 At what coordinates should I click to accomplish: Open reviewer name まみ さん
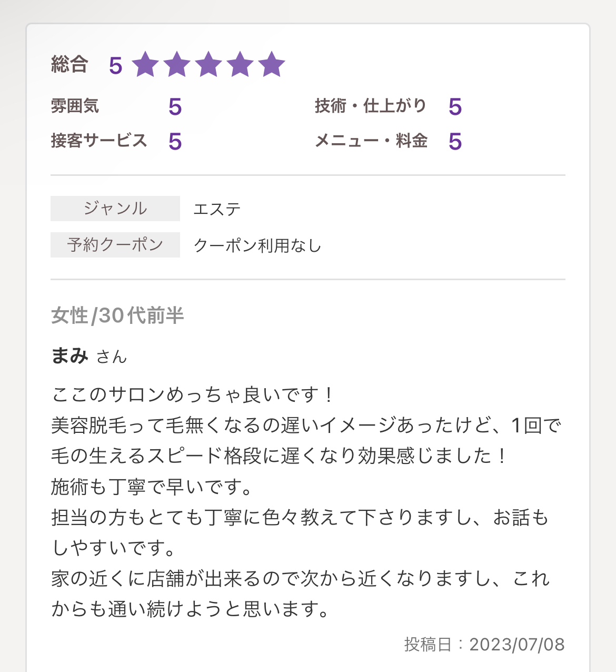click(89, 356)
